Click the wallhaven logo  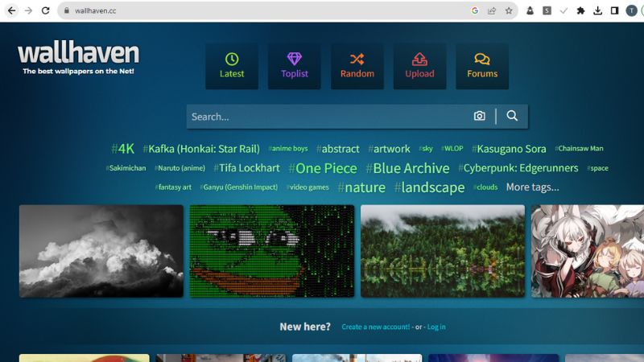pyautogui.click(x=78, y=55)
